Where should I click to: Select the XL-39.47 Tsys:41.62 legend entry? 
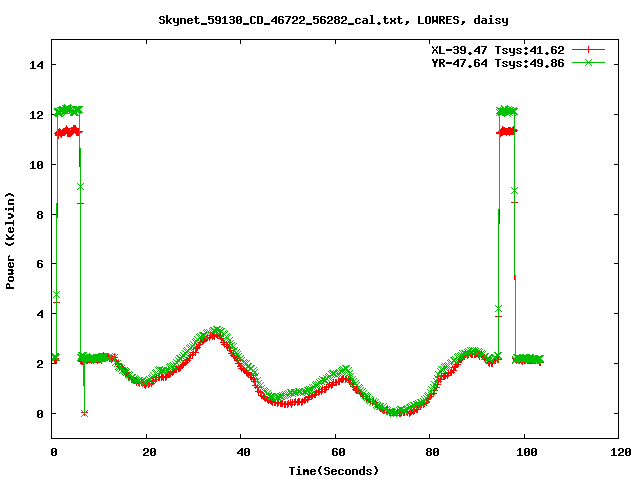(498, 50)
